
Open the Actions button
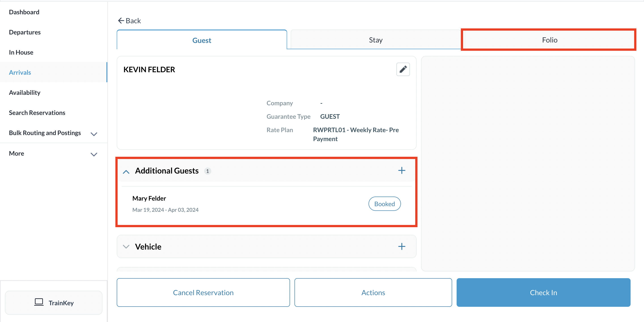(x=373, y=292)
